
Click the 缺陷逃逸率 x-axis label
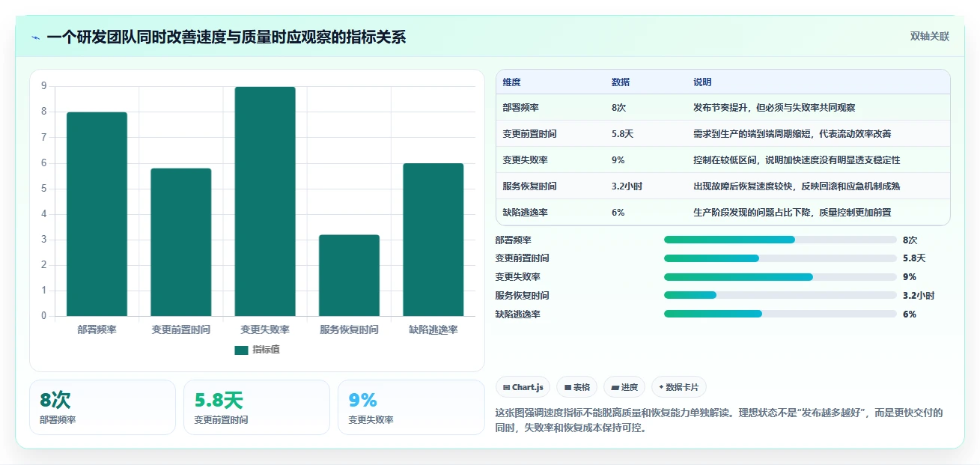point(433,329)
